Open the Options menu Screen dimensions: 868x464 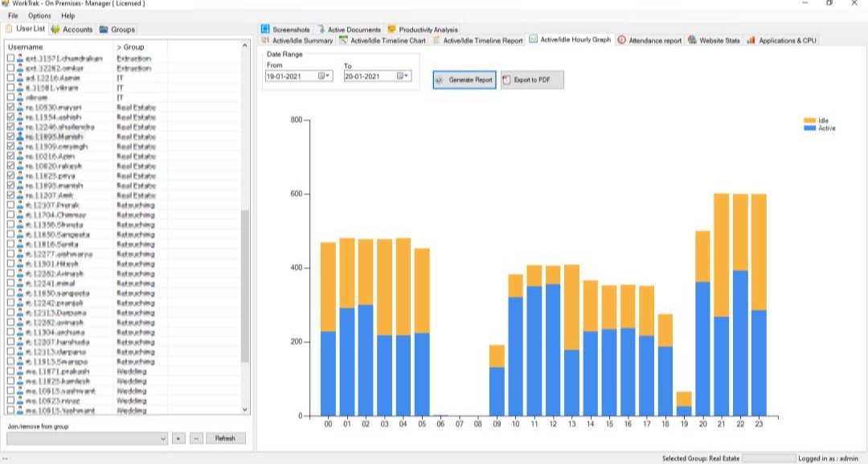point(39,15)
